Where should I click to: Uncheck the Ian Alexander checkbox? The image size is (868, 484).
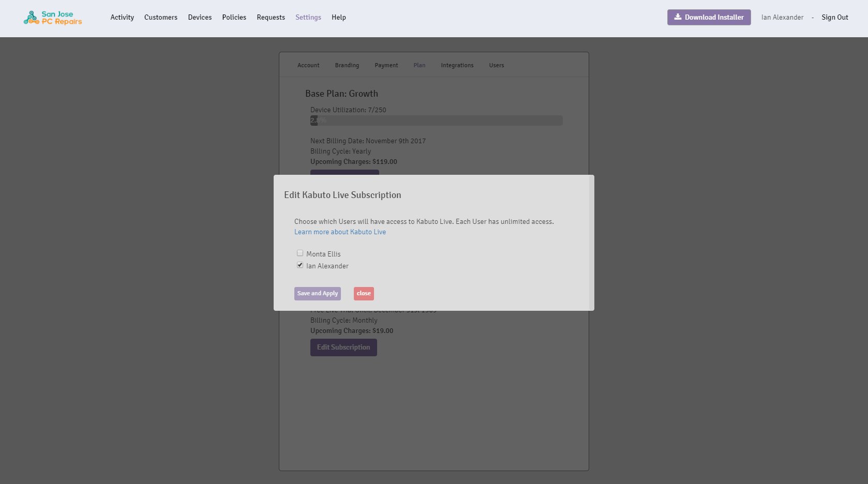pyautogui.click(x=300, y=265)
